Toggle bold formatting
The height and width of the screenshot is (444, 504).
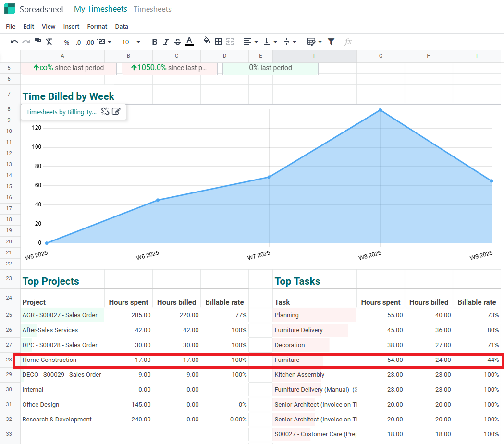click(155, 42)
